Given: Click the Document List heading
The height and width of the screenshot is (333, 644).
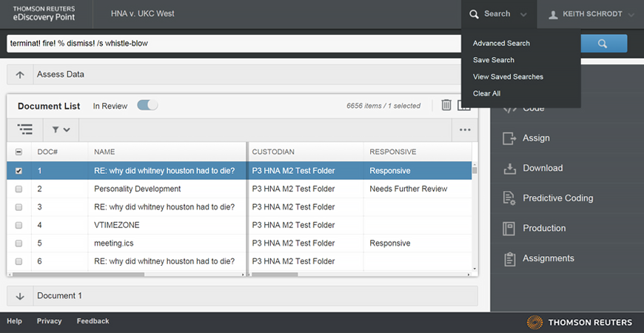Looking at the screenshot, I should [x=49, y=106].
